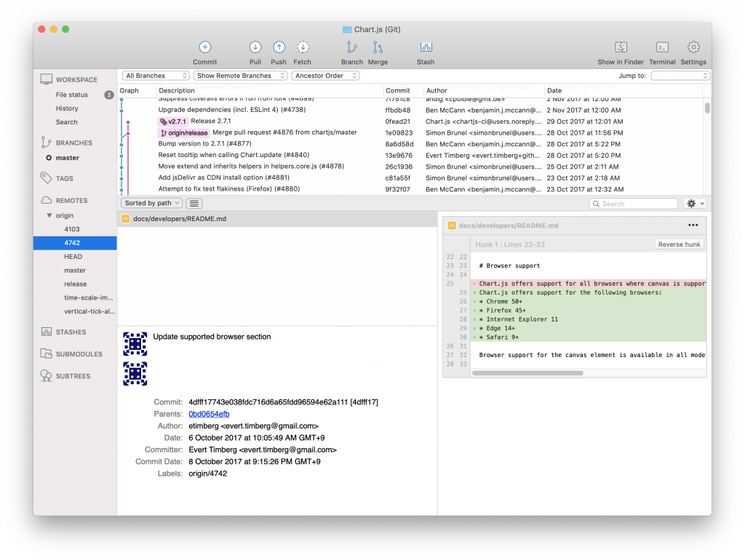Viewport: 745px width, 560px height.
Task: Select origin release remote branch
Action: point(76,284)
